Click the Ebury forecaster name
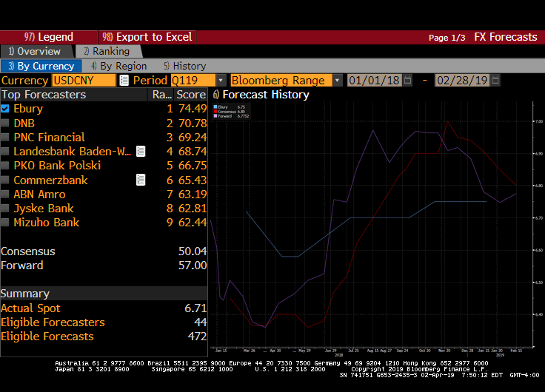The height and width of the screenshot is (392, 545). (x=28, y=109)
